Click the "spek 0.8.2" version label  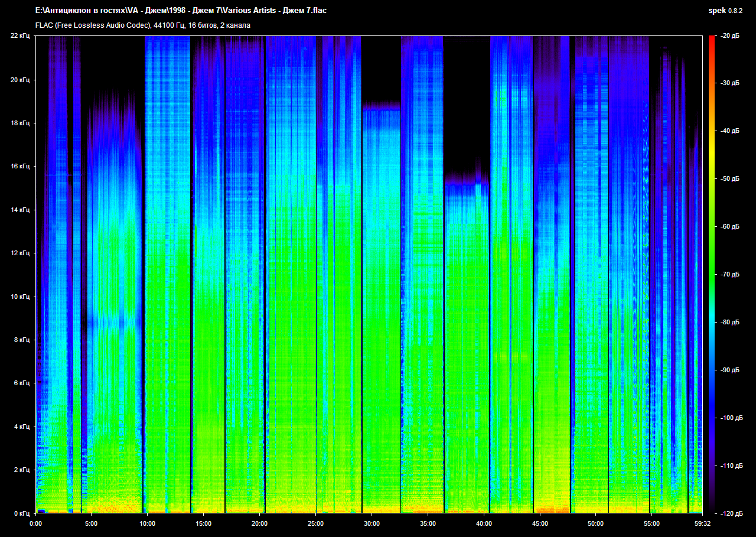click(x=726, y=11)
